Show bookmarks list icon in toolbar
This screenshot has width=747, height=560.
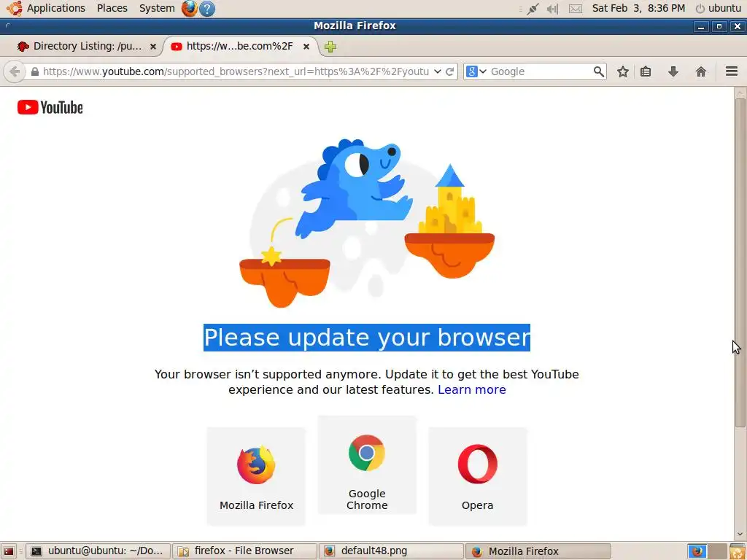(646, 71)
